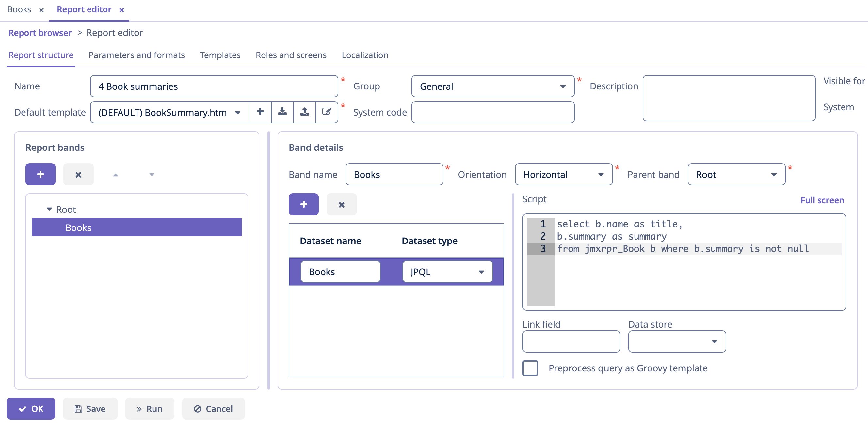Move the band up in the tree
Viewport: 868px width, 423px height.
click(116, 174)
